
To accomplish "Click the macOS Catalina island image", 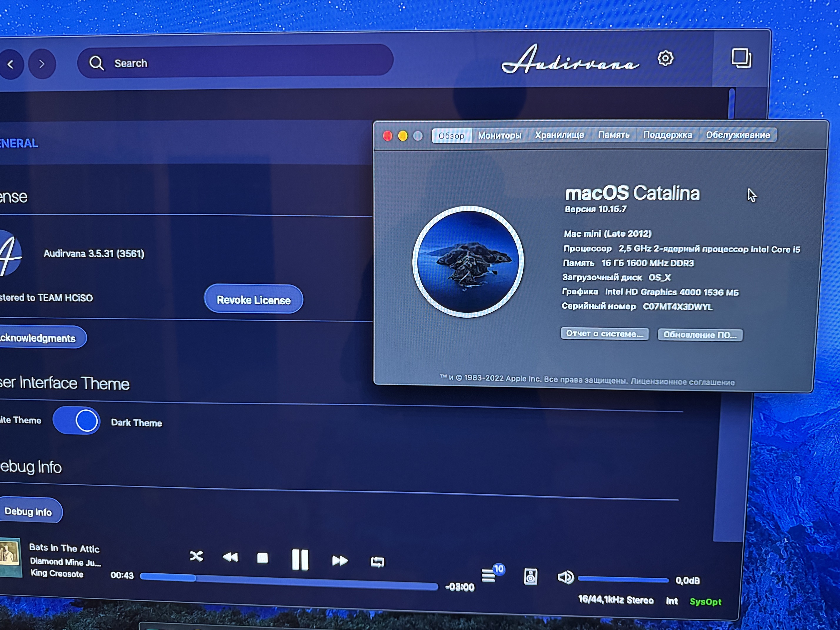I will (468, 262).
